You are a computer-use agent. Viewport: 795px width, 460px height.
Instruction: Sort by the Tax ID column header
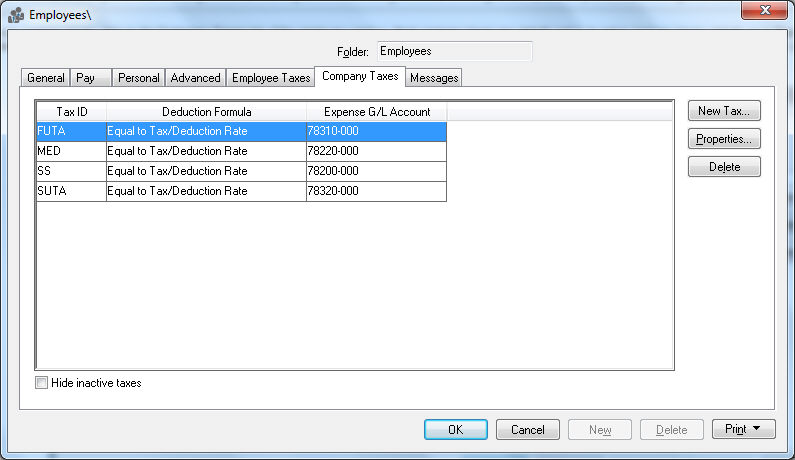[71, 112]
